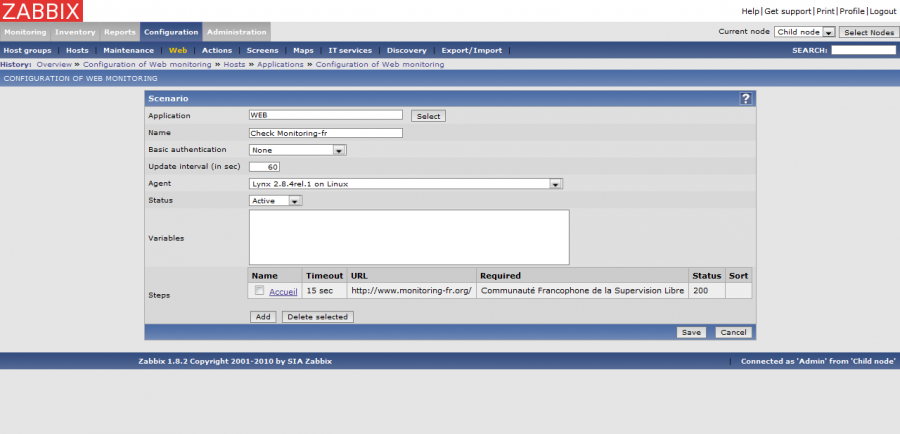Open the Basic authentication dropdown
The image size is (900, 434).
click(297, 150)
